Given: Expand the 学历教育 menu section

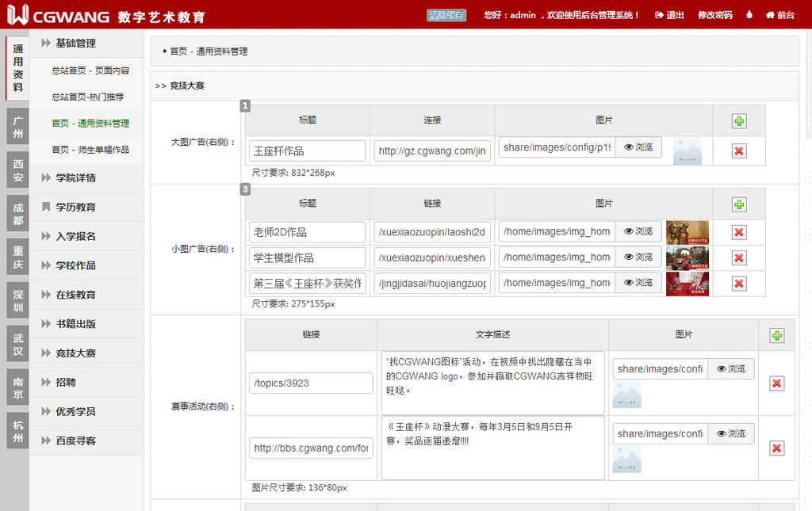Looking at the screenshot, I should coord(86,208).
